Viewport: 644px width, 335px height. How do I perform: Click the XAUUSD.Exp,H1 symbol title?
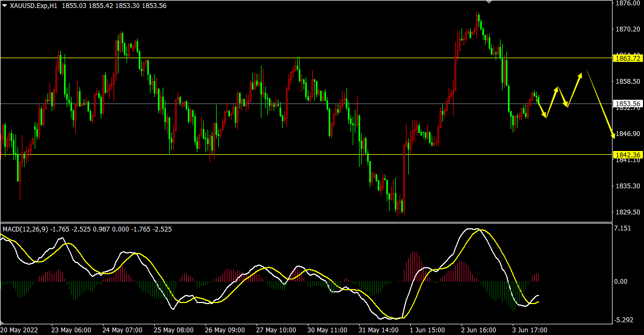pos(34,5)
